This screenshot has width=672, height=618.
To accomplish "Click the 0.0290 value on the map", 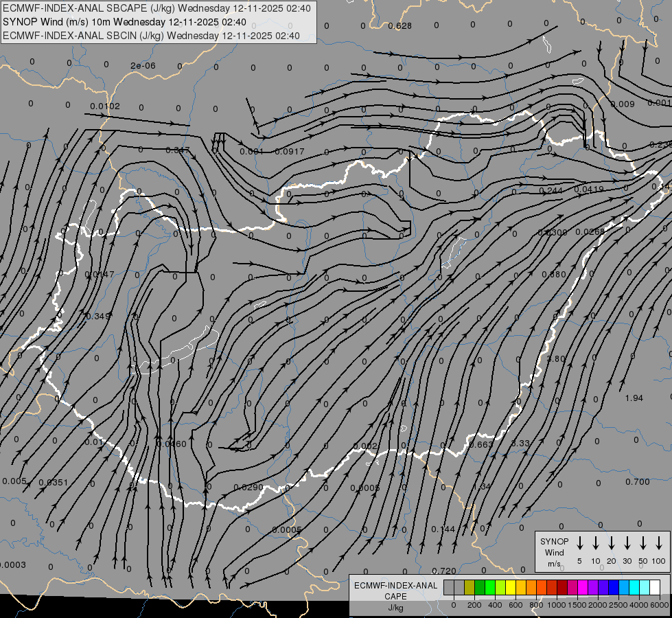I will tap(248, 488).
